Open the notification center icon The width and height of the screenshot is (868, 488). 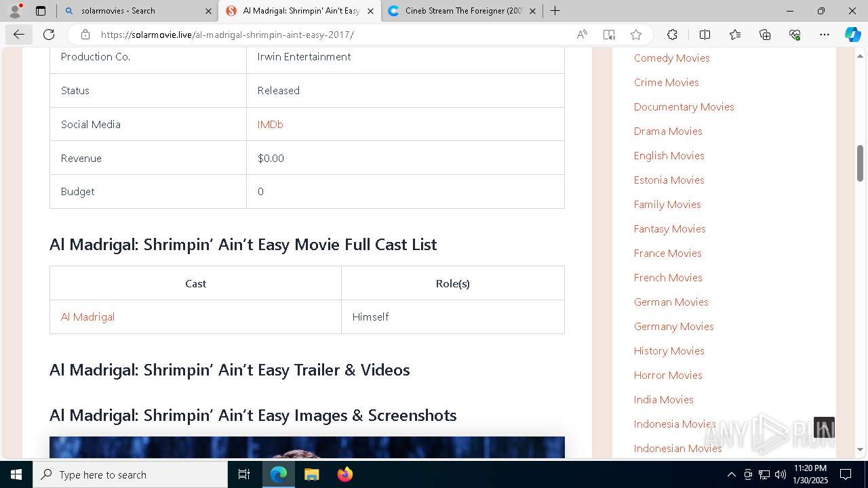point(846,474)
